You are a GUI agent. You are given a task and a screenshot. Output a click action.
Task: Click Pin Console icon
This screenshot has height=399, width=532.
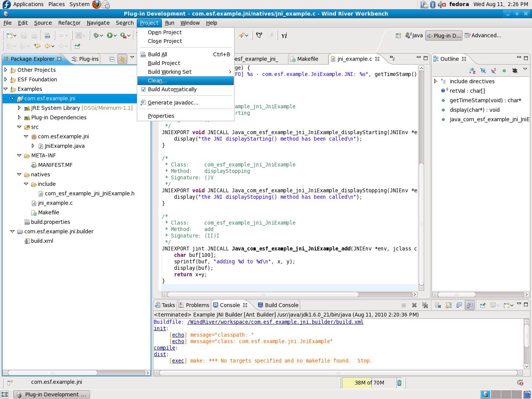click(x=483, y=305)
